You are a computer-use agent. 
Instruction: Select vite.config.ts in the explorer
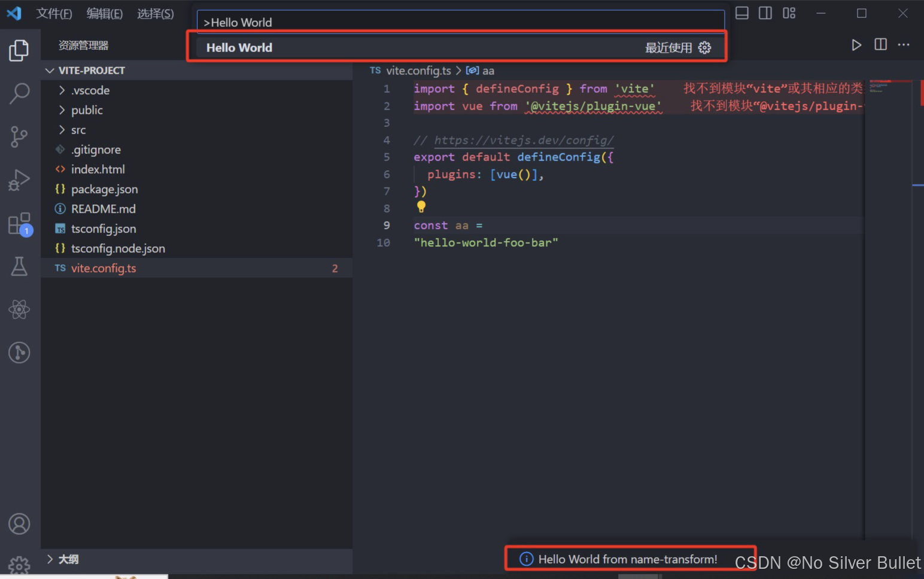click(x=196, y=268)
